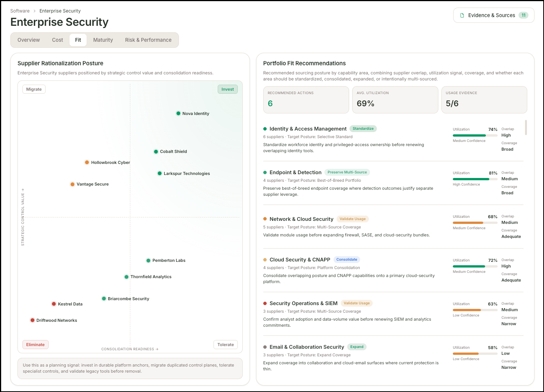Click the Larkspur Technologies point
The image size is (544, 392).
160,173
